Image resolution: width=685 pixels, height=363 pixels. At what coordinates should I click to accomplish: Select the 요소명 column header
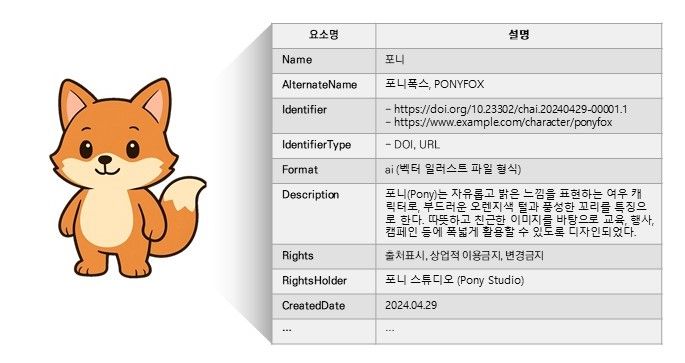(324, 35)
